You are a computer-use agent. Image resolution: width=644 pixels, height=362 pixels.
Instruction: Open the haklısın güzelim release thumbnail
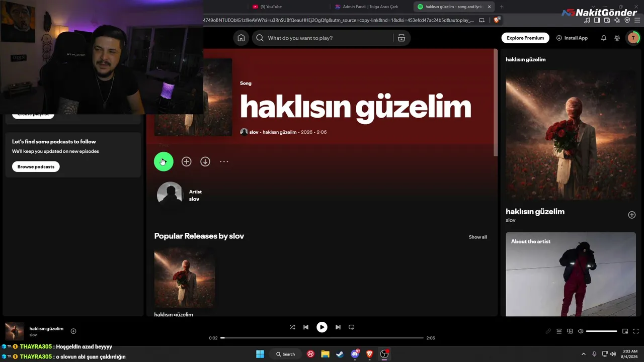pyautogui.click(x=185, y=278)
